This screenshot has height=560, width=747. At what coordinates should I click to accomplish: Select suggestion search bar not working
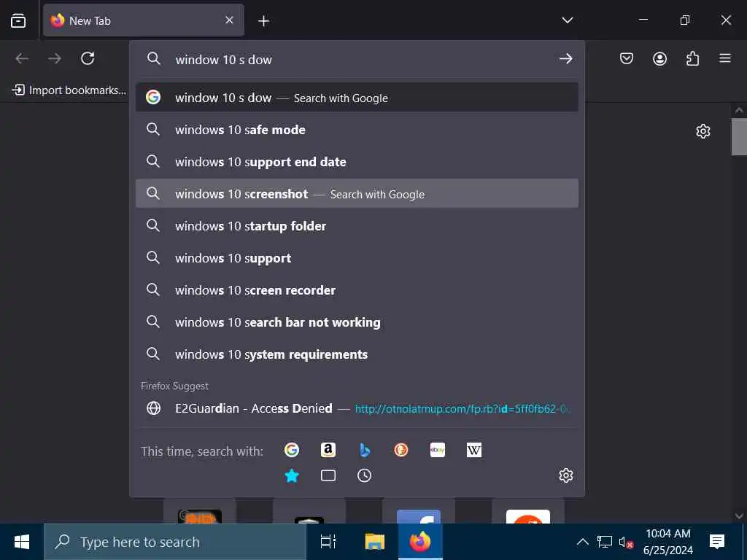click(x=357, y=322)
